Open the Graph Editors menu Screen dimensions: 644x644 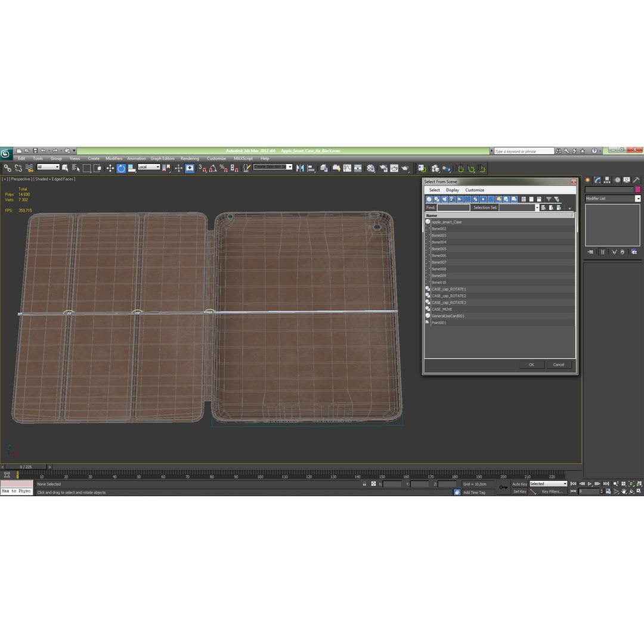point(162,159)
